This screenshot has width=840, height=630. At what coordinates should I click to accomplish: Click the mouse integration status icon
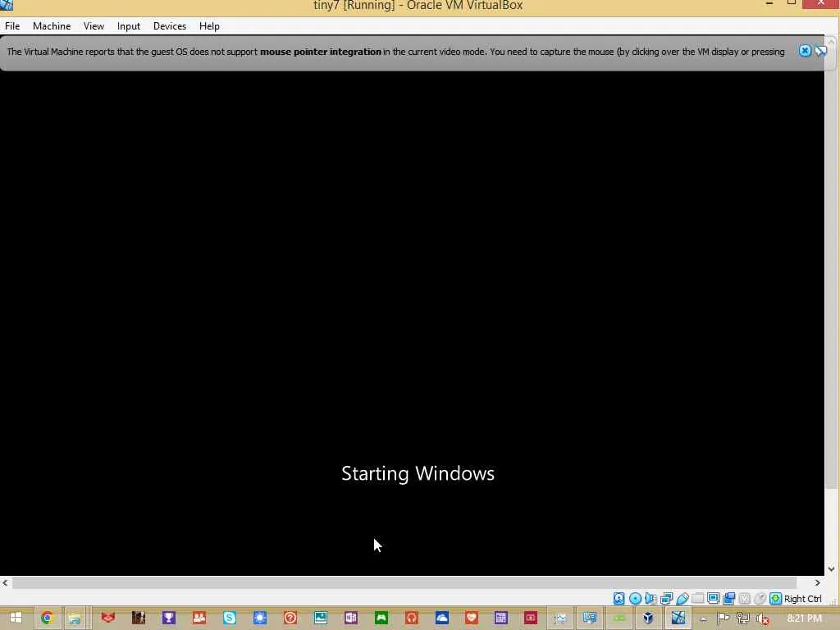(760, 598)
